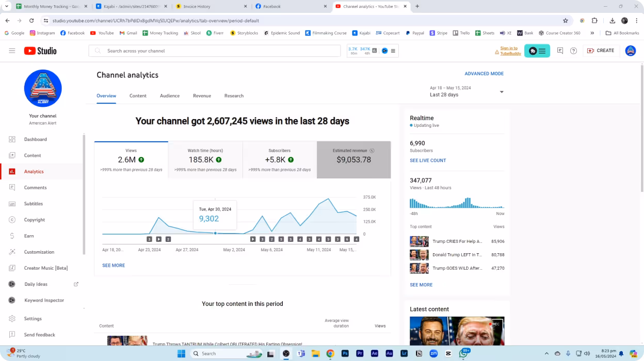
Task: Switch to the Audience analytics tab
Action: tap(170, 96)
